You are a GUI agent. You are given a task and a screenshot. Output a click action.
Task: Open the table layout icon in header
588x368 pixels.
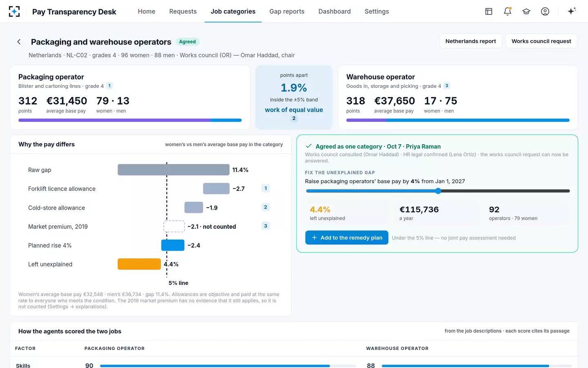coord(489,11)
